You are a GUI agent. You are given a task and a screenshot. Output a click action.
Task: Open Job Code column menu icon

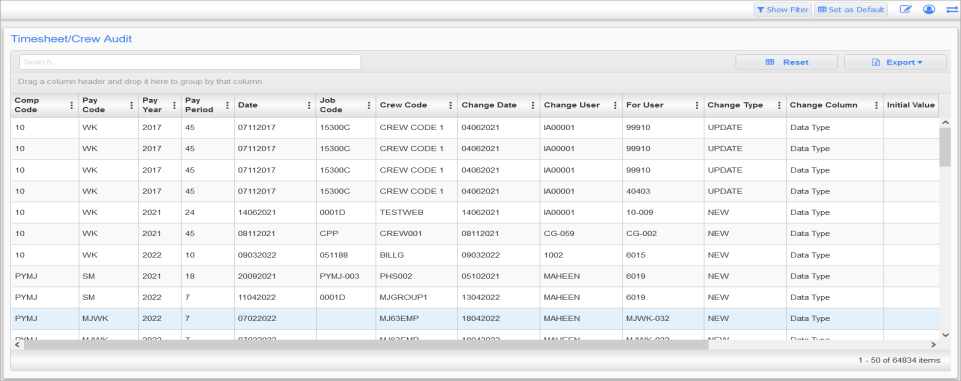click(368, 105)
